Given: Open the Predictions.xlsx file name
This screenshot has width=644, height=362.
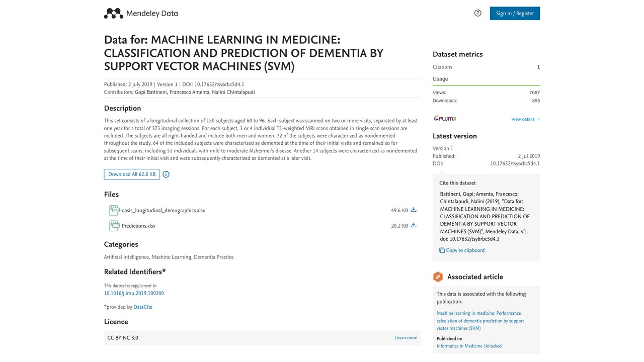Looking at the screenshot, I should (x=138, y=226).
